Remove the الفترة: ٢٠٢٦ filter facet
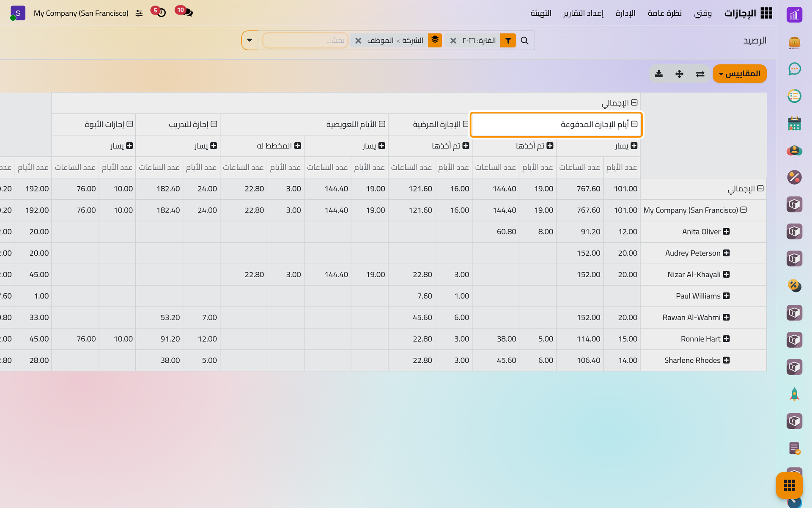 pos(453,41)
